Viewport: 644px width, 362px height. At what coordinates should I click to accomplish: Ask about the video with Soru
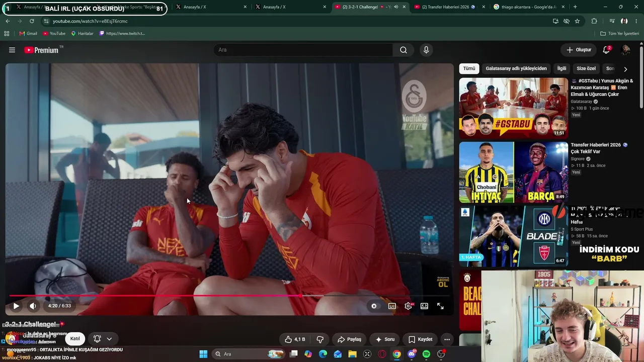[385, 339]
